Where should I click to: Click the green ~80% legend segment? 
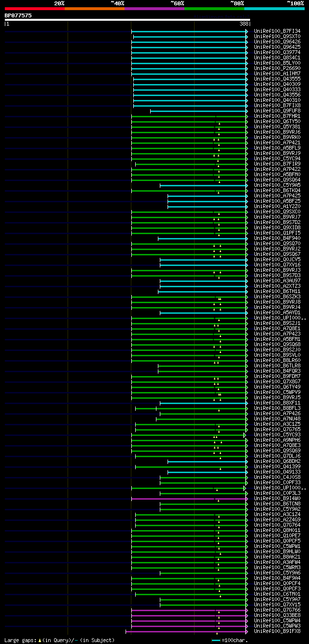214,9
